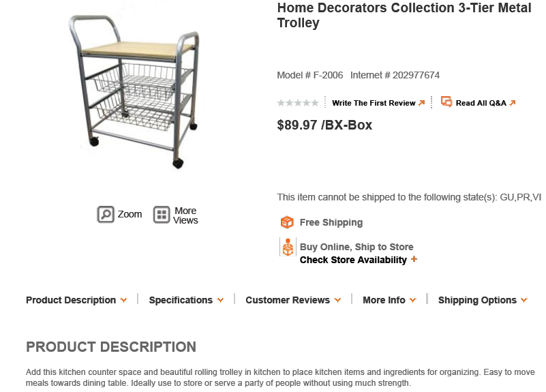Open the More Info section tab
546x392 pixels.
389,300
